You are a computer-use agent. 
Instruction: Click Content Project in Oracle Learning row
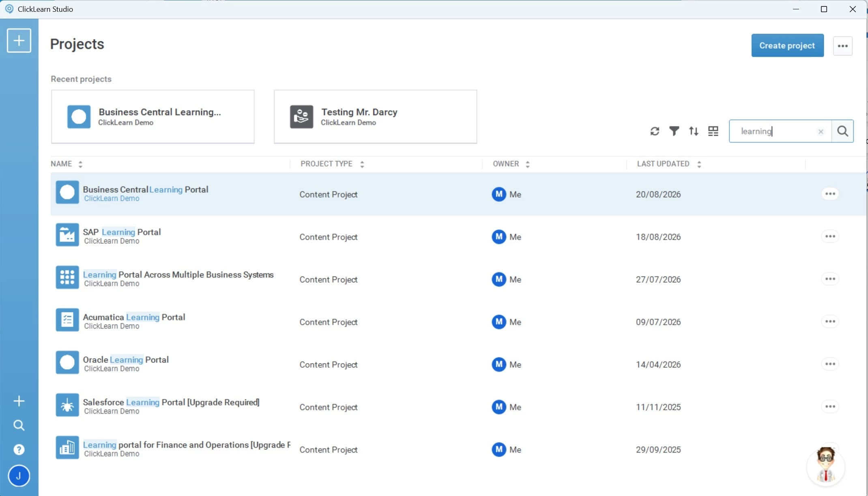pos(329,365)
